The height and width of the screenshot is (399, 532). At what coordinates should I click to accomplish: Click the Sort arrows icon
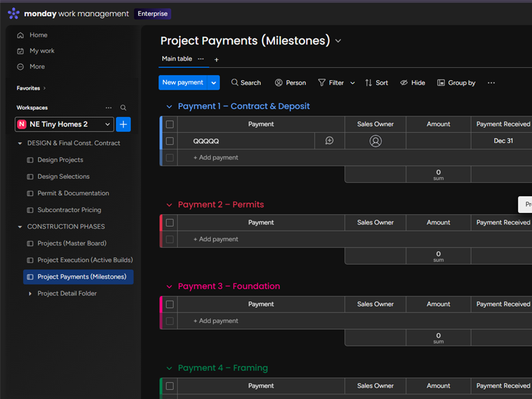pyautogui.click(x=368, y=82)
